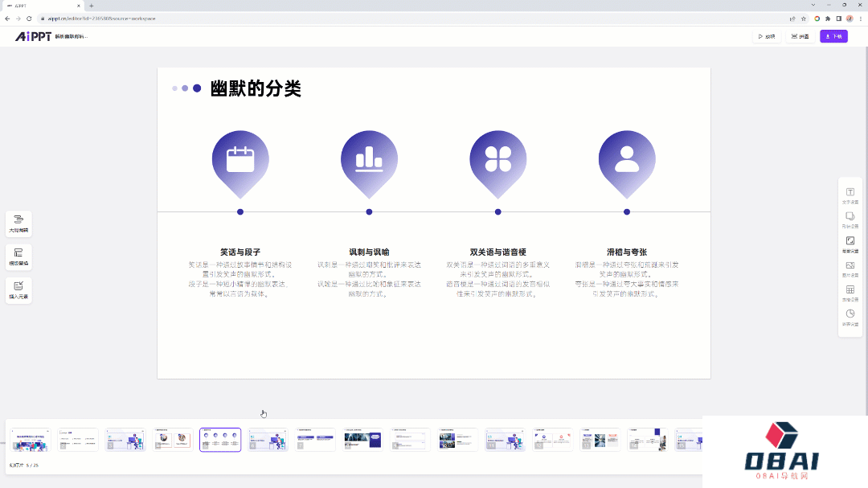
Task: Click the browser back arrow
Action: 8,18
